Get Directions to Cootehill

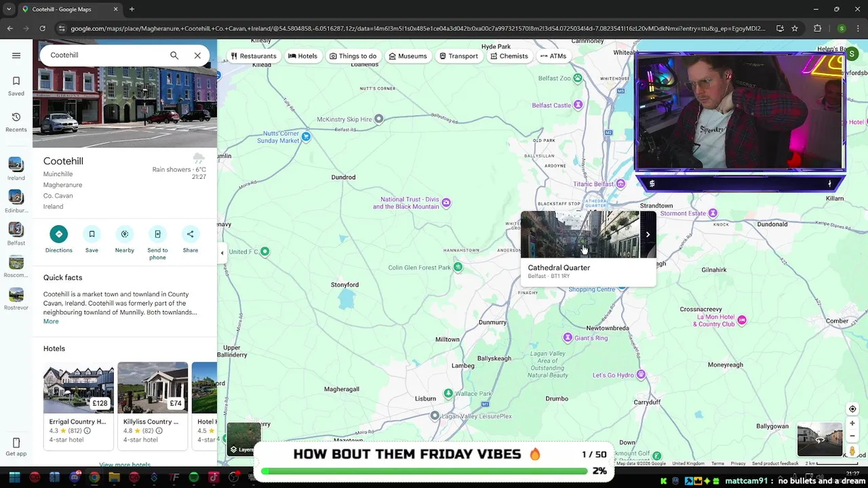[58, 240]
